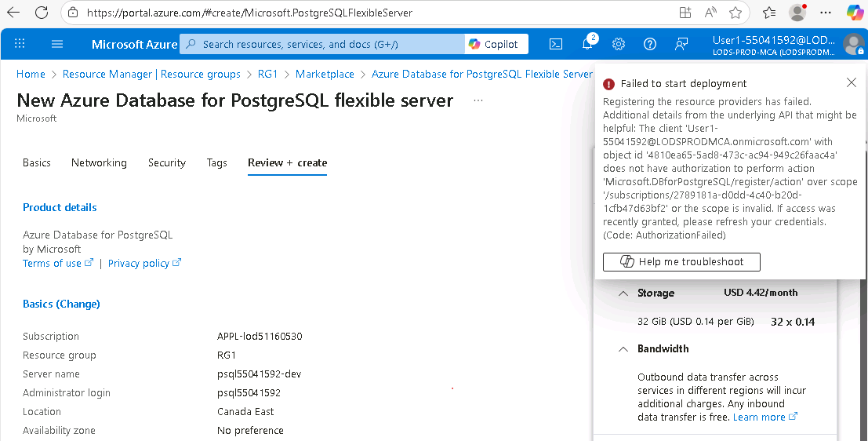Open the Feedback icon in the top bar
Image resolution: width=868 pixels, height=441 pixels.
[681, 44]
